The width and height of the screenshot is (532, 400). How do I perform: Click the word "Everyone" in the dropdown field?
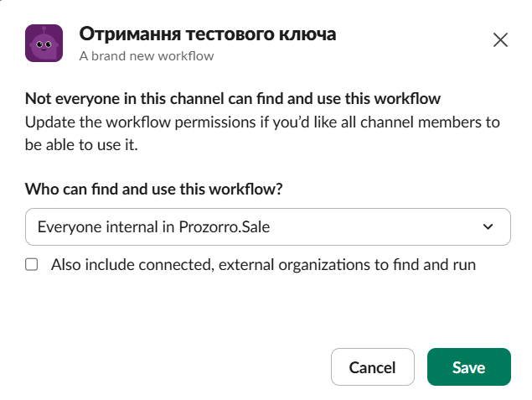65,227
